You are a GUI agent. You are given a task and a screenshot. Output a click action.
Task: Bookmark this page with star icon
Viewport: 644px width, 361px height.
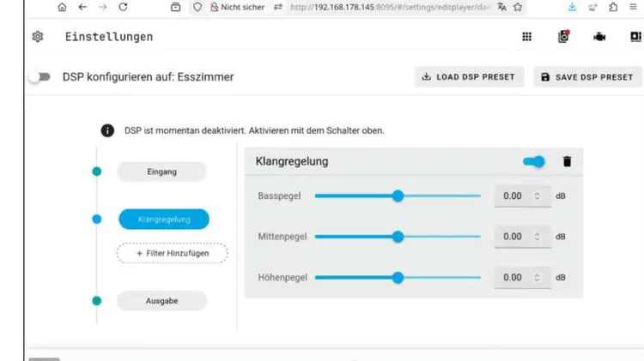pos(519,7)
